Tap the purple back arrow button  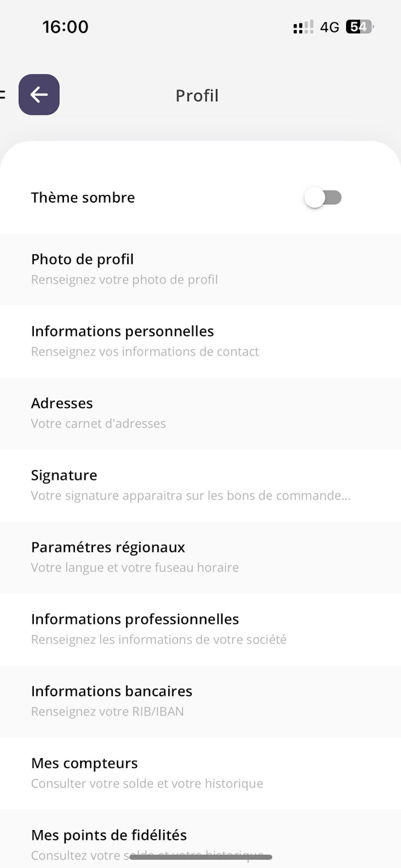point(39,95)
